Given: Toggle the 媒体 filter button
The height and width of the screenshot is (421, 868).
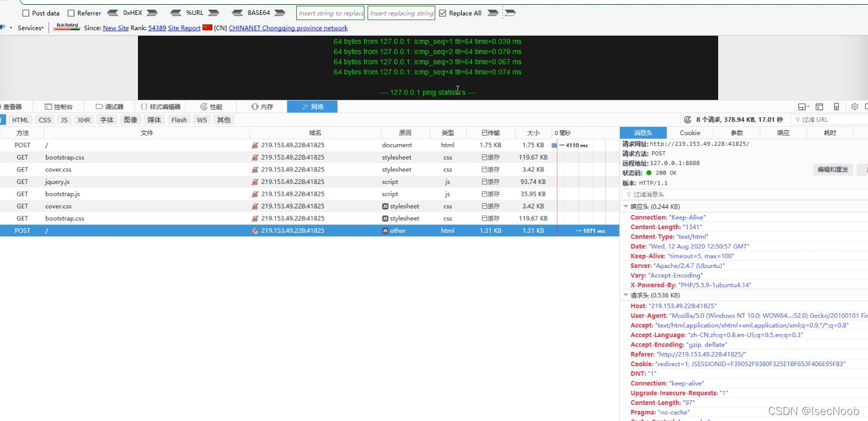Looking at the screenshot, I should 154,120.
